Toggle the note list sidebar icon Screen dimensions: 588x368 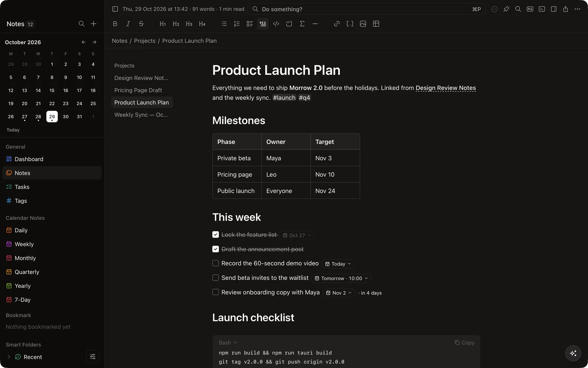coord(115,9)
